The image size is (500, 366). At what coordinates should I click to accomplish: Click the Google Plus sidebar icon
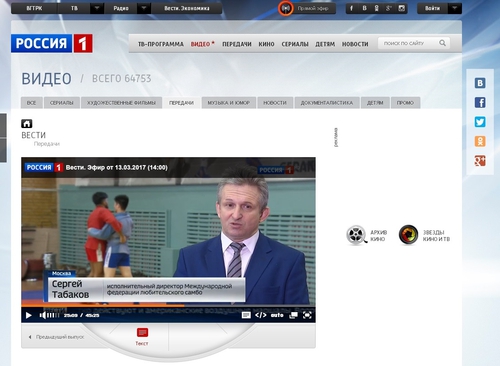[x=480, y=161]
